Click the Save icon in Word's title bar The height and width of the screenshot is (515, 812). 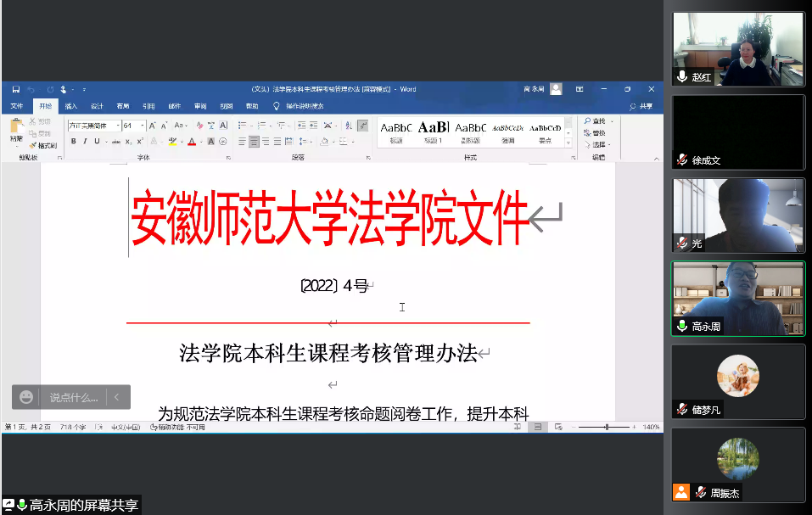(16, 89)
